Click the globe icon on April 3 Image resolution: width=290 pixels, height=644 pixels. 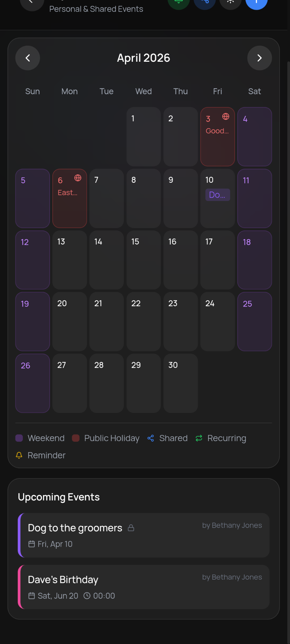(x=226, y=117)
